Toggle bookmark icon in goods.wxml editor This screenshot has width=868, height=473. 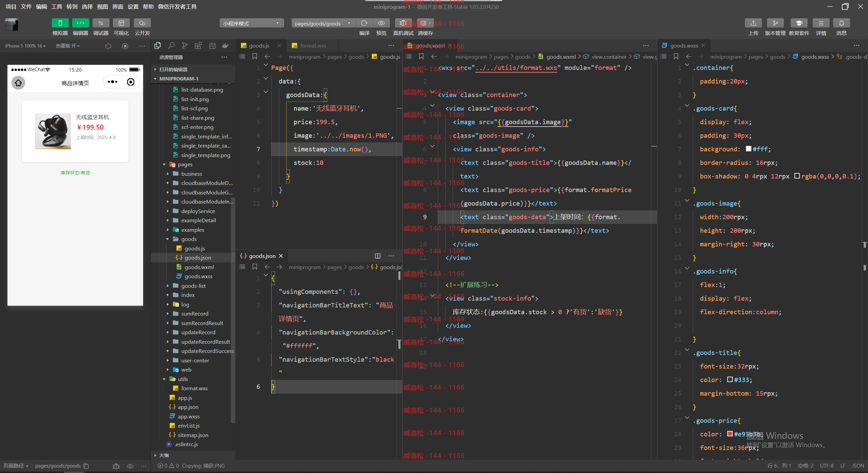pos(421,57)
